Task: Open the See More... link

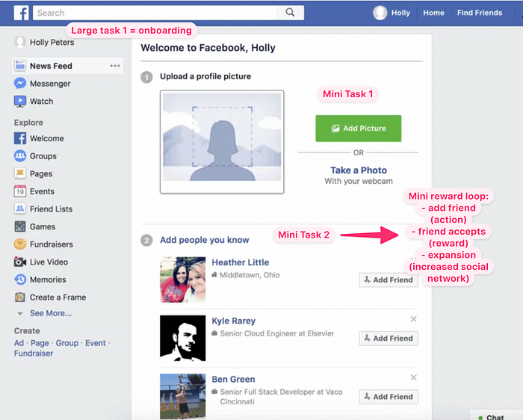Action: pyautogui.click(x=51, y=313)
